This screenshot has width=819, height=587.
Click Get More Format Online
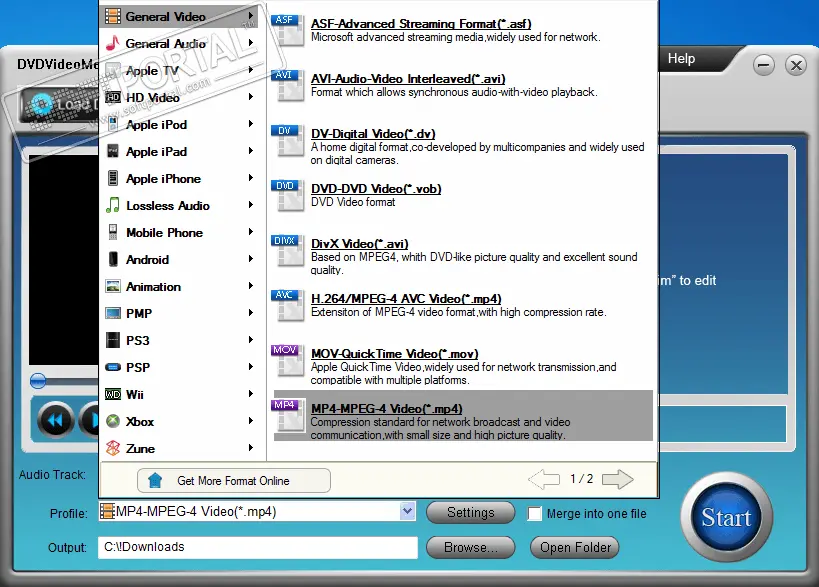pos(233,481)
